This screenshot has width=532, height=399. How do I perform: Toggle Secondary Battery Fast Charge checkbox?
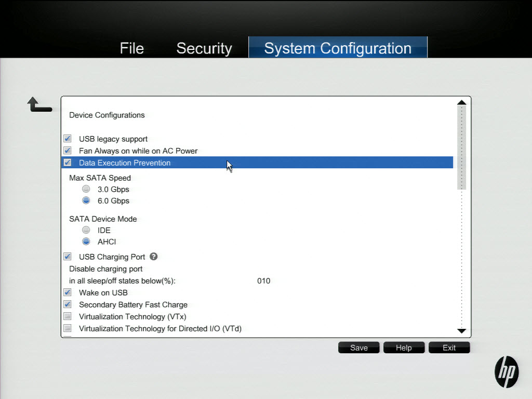pyautogui.click(x=68, y=304)
